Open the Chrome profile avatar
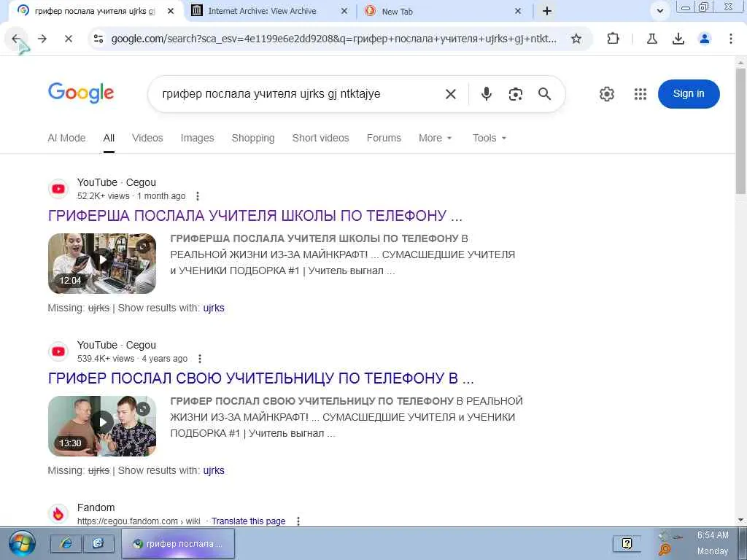 [705, 39]
